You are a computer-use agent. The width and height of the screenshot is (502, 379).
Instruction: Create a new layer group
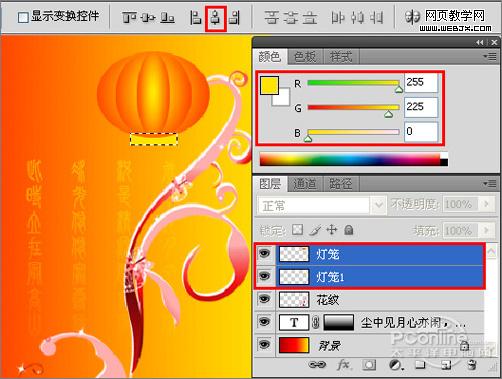(420, 365)
